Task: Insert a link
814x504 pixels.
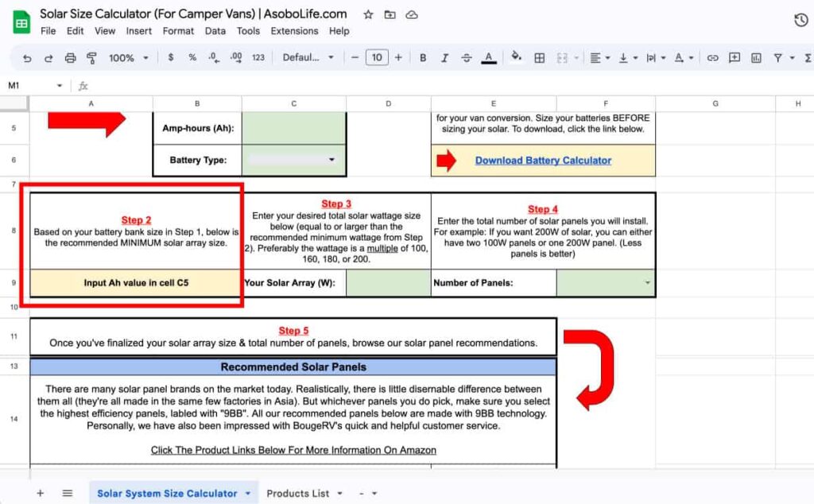Action: [713, 58]
